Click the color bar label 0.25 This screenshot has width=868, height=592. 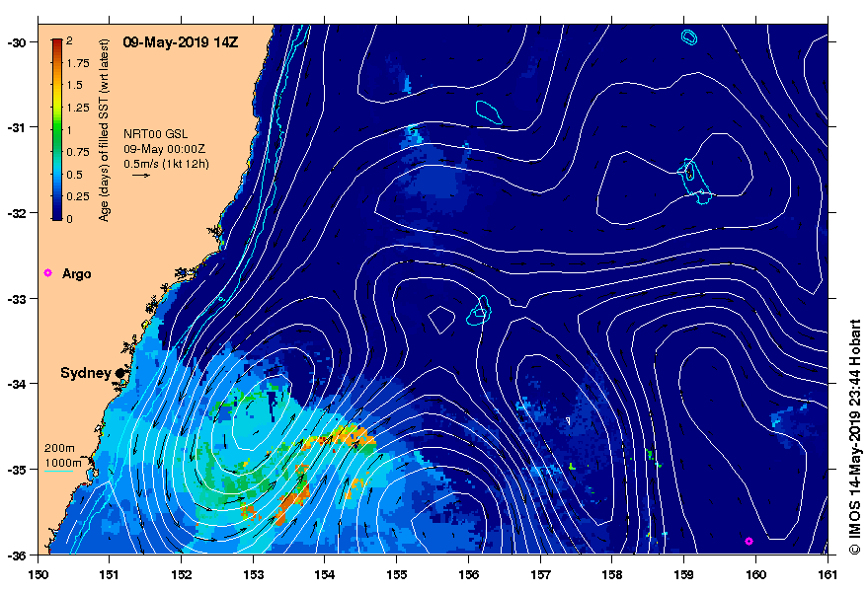pyautogui.click(x=78, y=196)
